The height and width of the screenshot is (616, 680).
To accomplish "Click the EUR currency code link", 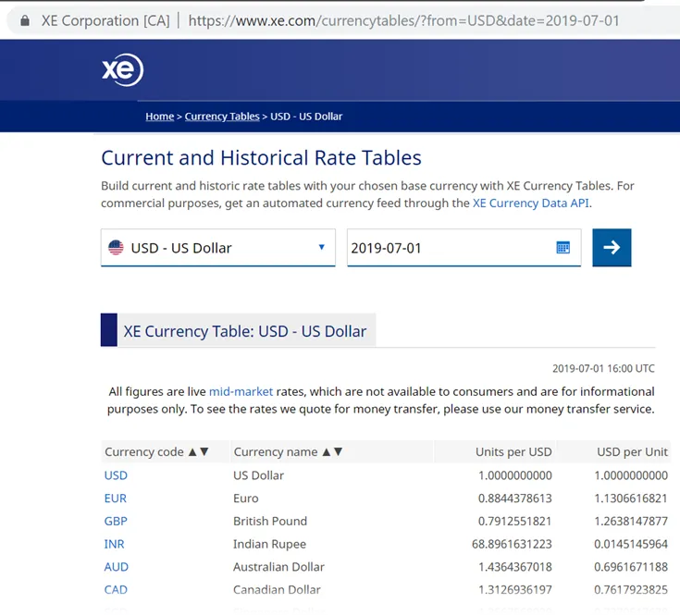I will click(116, 499).
